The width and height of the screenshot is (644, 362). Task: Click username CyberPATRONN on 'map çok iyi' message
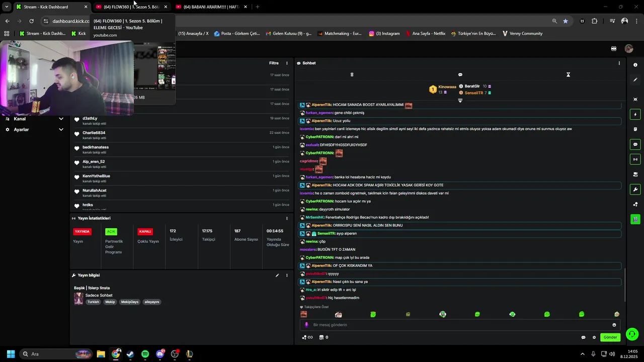pyautogui.click(x=319, y=257)
